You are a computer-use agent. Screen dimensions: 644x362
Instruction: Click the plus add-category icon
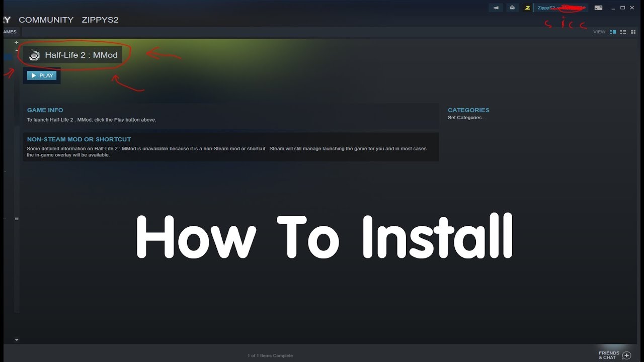(17, 43)
